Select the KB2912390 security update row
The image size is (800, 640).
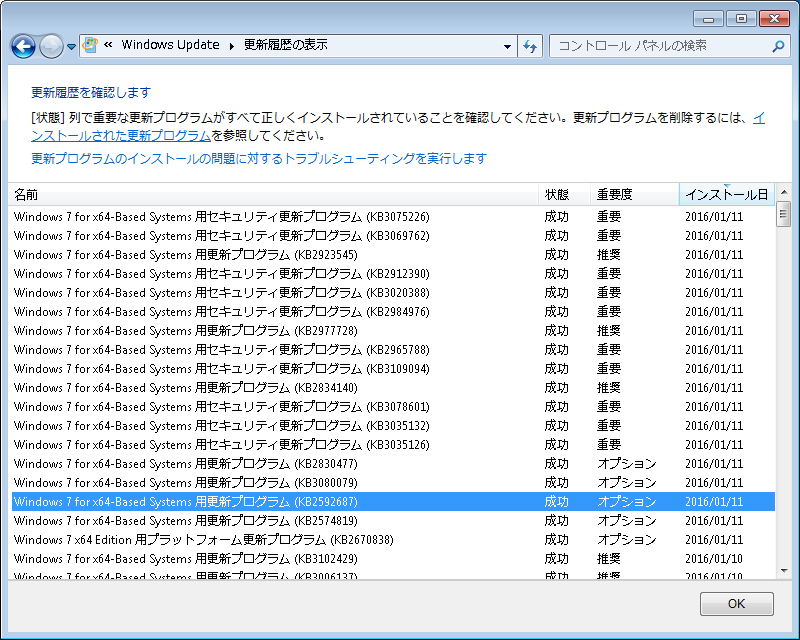click(393, 274)
